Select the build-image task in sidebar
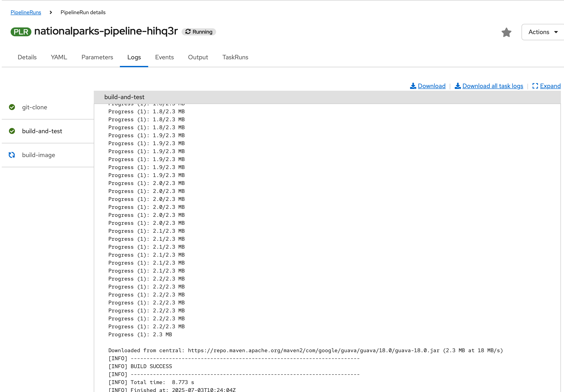Viewport: 564px width, 392px height. pos(38,155)
